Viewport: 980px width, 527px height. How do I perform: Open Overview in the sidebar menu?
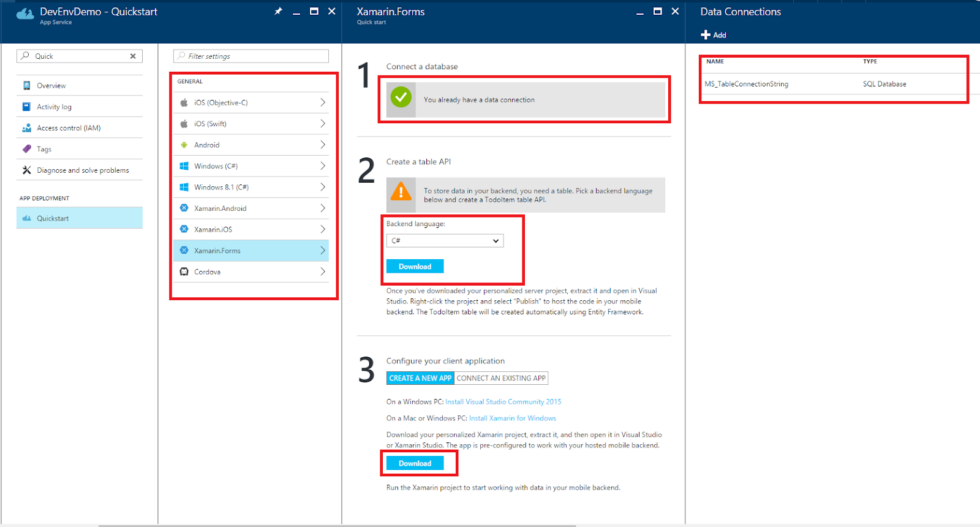80,86
